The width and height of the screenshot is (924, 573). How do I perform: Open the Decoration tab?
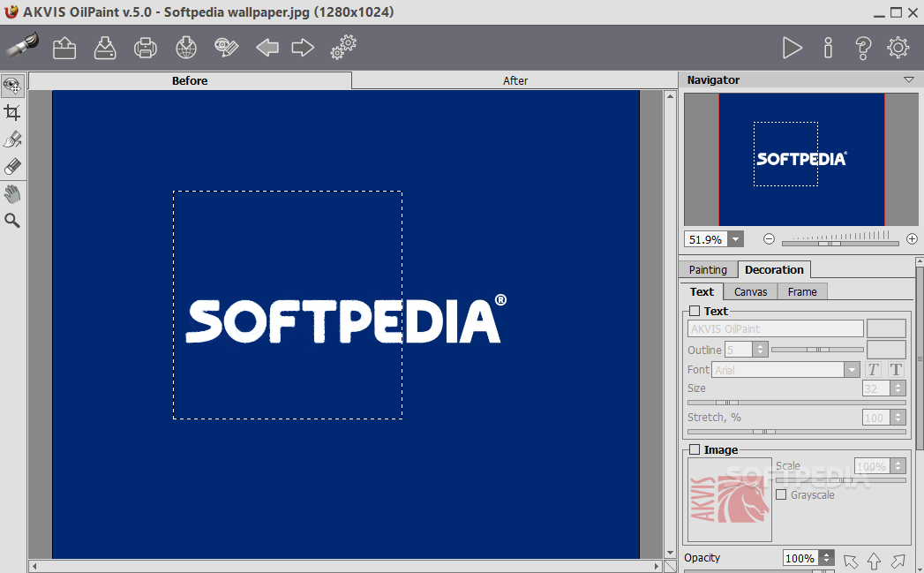(774, 269)
